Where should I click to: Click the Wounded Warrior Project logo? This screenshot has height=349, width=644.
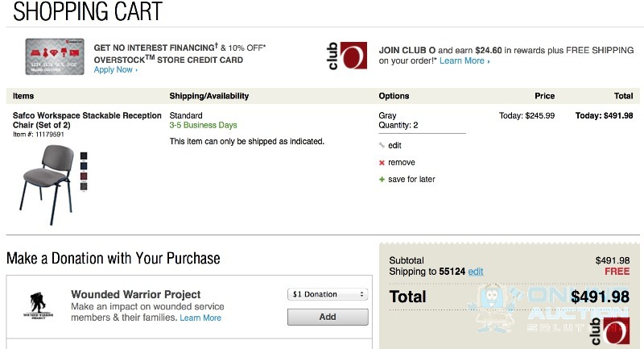[38, 305]
